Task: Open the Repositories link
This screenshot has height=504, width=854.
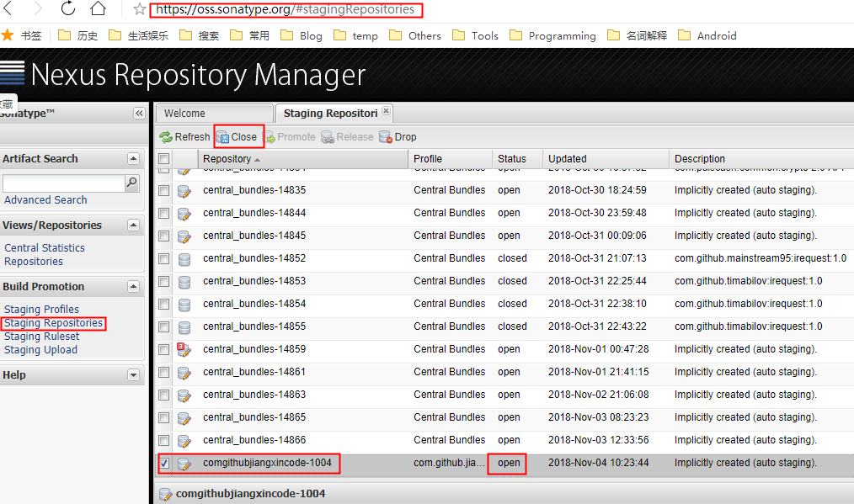Action: [34, 261]
